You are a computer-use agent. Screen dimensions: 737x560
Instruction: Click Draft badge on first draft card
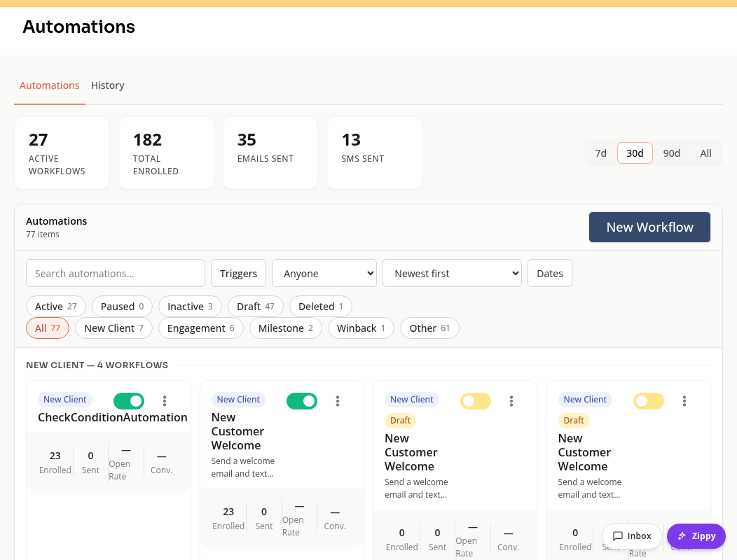pyautogui.click(x=401, y=421)
